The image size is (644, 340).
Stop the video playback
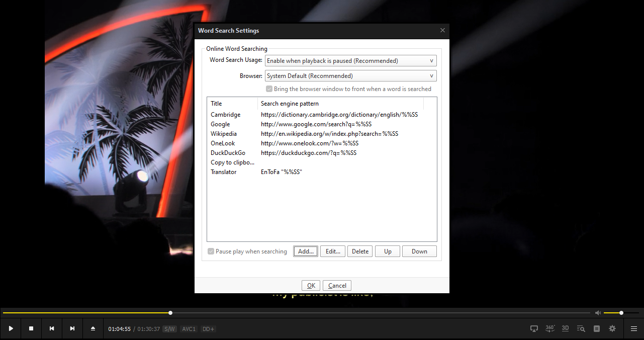coord(31,328)
